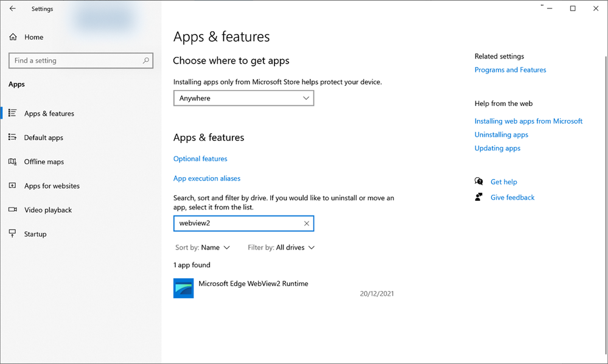Click the Apps & features list icon
The image size is (608, 364).
tap(12, 113)
